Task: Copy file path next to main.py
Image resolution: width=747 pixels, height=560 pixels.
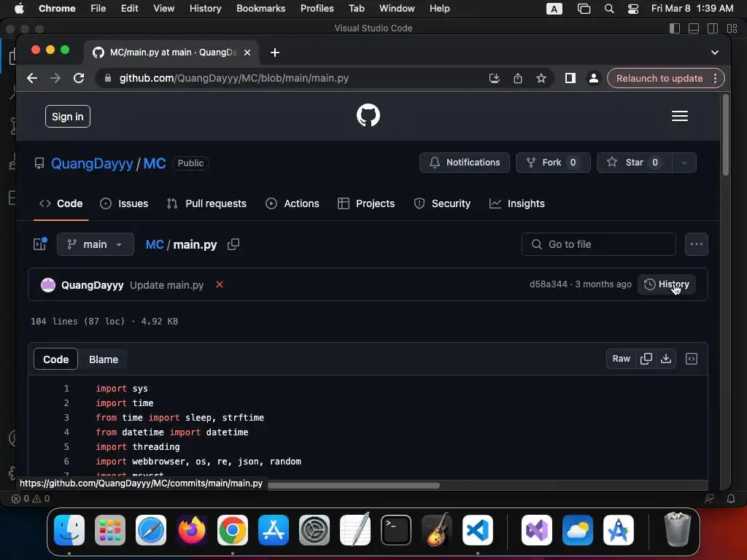Action: coord(233,244)
